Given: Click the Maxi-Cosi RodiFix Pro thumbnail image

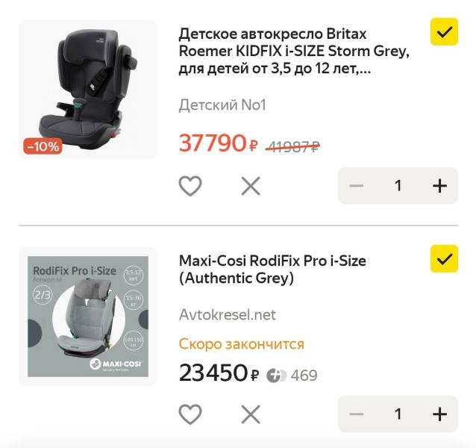Looking at the screenshot, I should click(88, 316).
